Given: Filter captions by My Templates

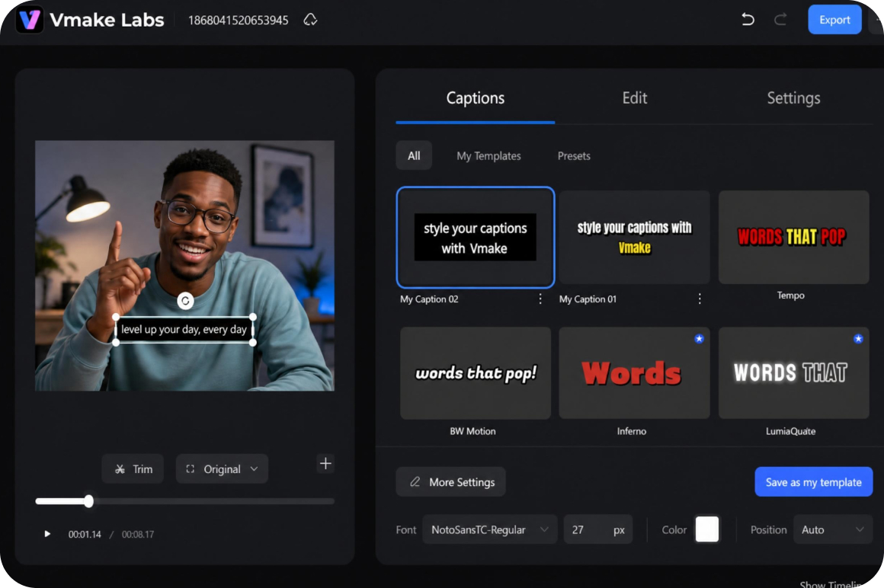Looking at the screenshot, I should 488,155.
